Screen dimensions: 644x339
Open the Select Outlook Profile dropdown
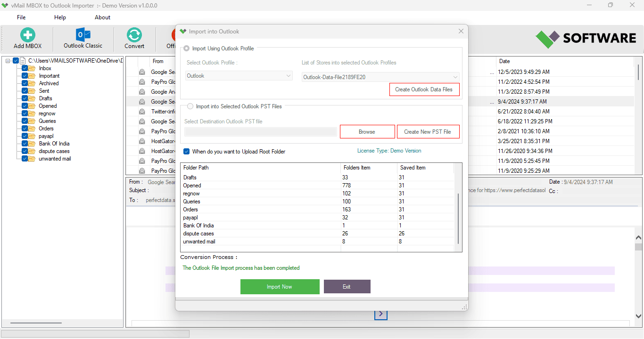coord(239,76)
